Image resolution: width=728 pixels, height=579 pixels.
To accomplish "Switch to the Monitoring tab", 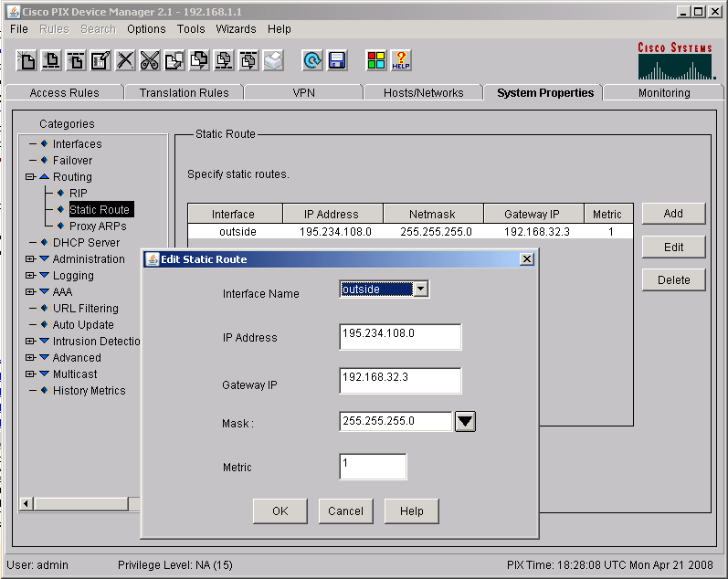I will (664, 93).
